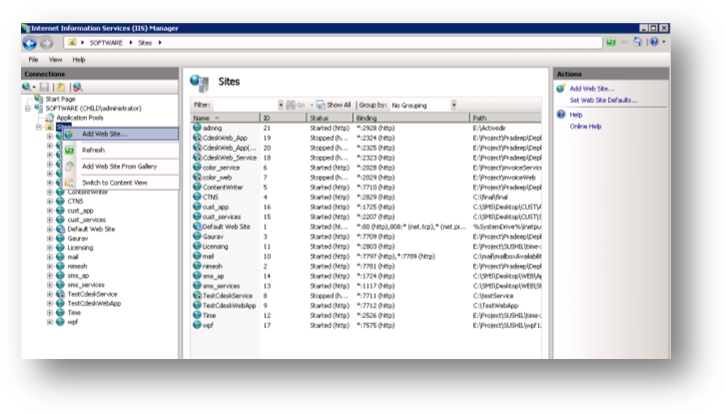This screenshot has height=414, width=726.
Task: Choose Add Web Site From Gallery
Action: point(121,166)
